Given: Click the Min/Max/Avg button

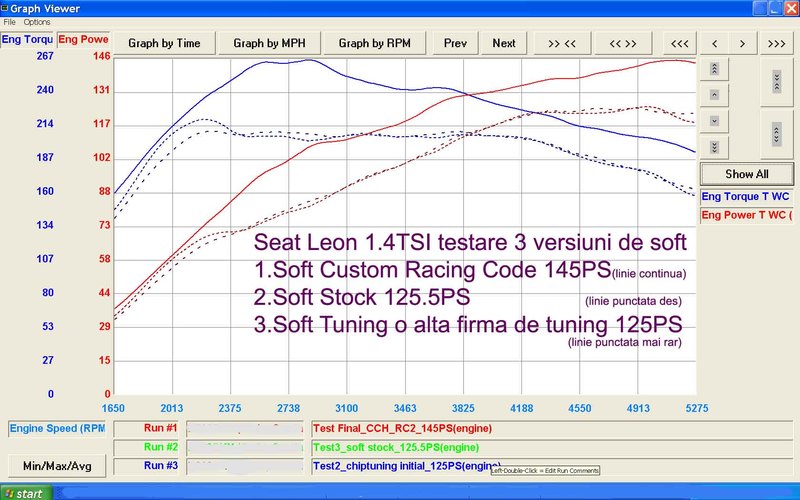Looking at the screenshot, I should (57, 466).
